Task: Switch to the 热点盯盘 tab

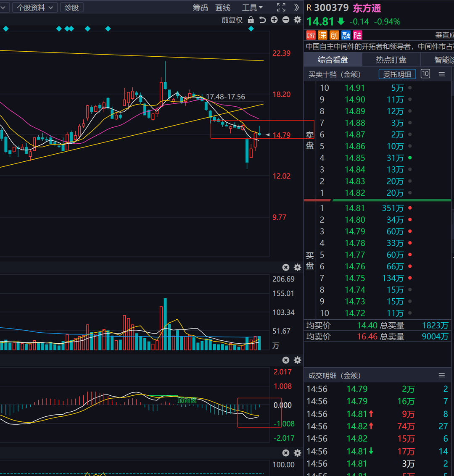Action: tap(391, 60)
